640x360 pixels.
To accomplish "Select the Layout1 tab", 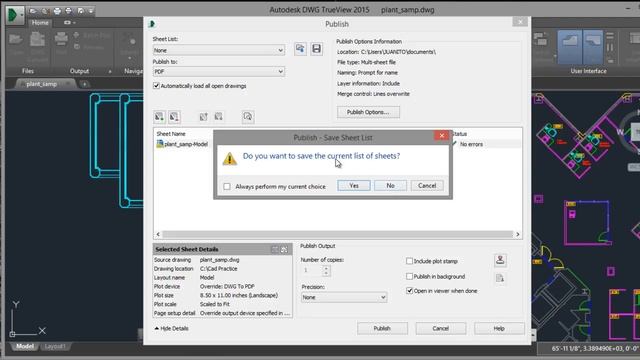I will [x=55, y=347].
